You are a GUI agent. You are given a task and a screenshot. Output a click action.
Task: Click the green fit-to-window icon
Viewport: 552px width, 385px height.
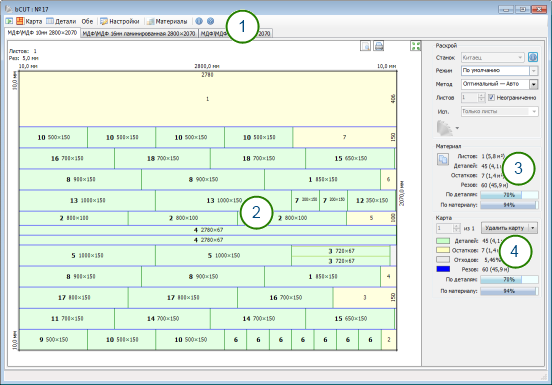point(416,46)
